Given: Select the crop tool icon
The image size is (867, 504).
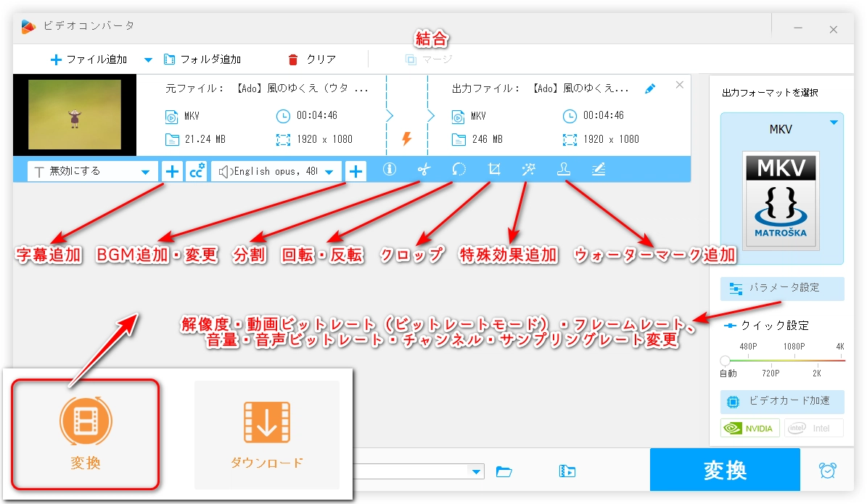Looking at the screenshot, I should click(494, 170).
